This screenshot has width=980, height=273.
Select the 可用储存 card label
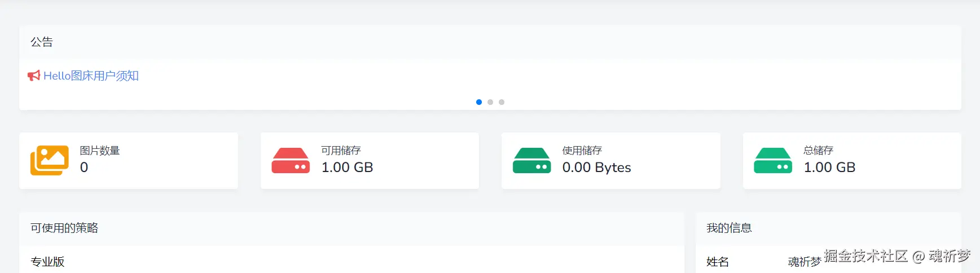click(x=341, y=151)
